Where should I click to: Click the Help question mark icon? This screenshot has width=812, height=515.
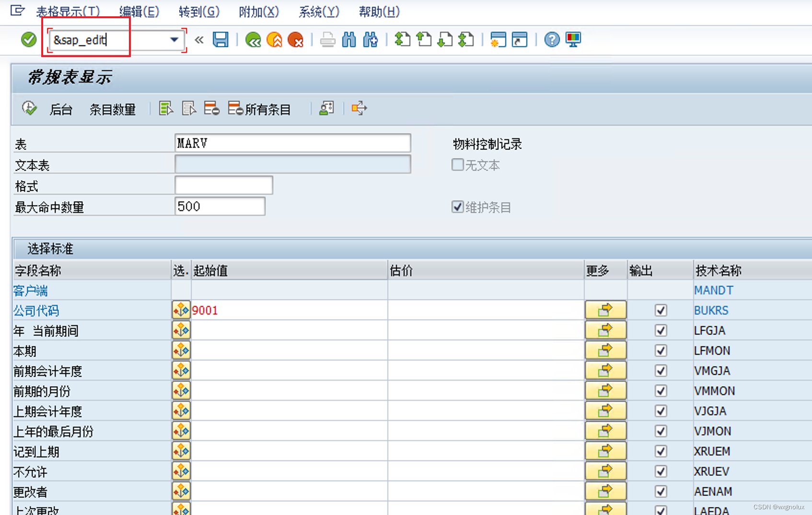(552, 40)
